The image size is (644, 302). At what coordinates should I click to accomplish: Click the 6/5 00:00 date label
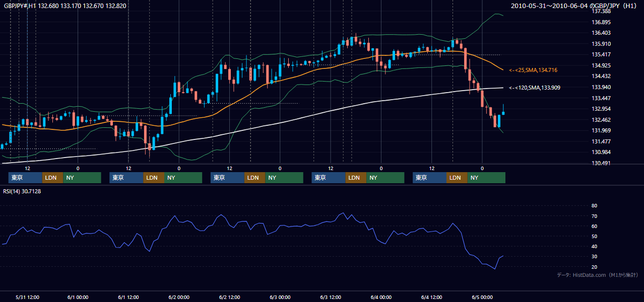click(x=482, y=297)
